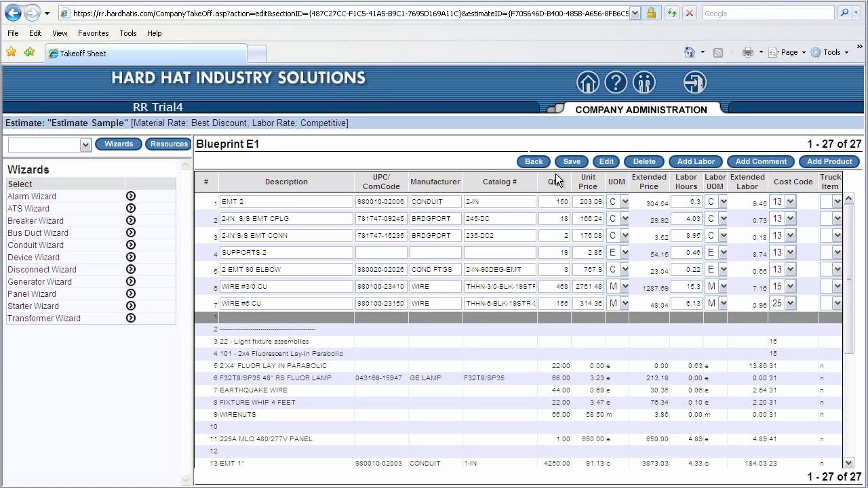Screen dimensions: 868x488
Task: Click Add to Favorites icon
Action: point(29,52)
